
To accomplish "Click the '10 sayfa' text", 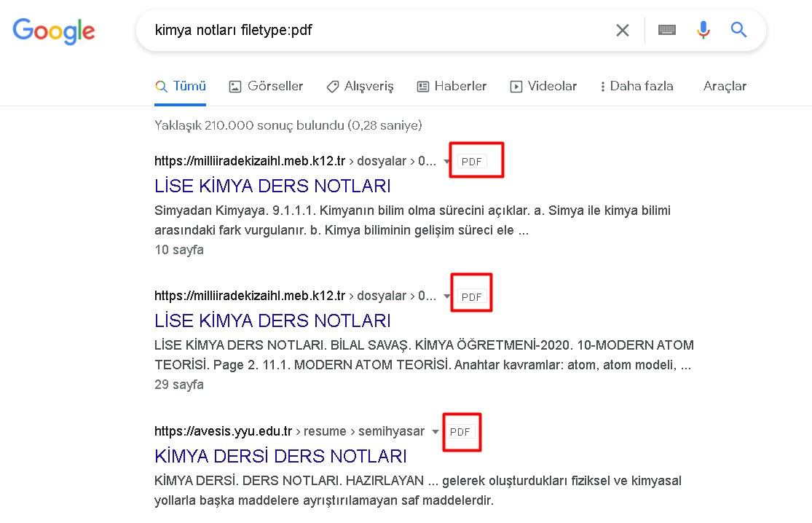I will pos(179,250).
